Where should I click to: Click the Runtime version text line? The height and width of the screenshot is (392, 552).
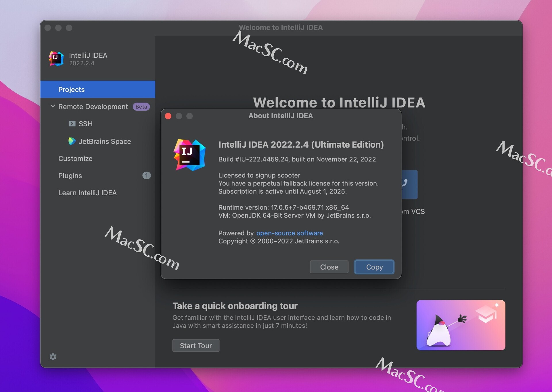(283, 207)
